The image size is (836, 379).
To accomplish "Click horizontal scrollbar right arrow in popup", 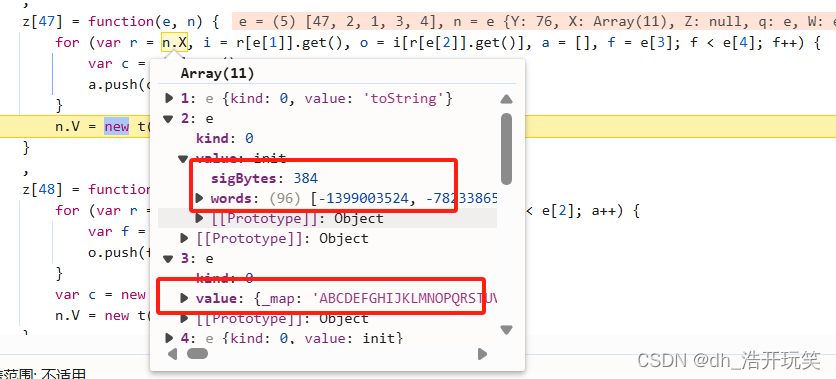I will coord(482,353).
